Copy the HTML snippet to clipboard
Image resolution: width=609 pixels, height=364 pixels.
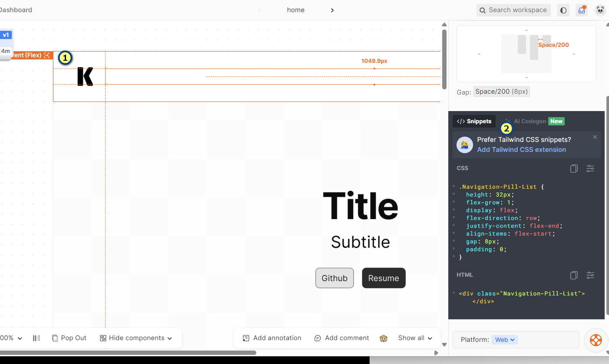(x=574, y=275)
